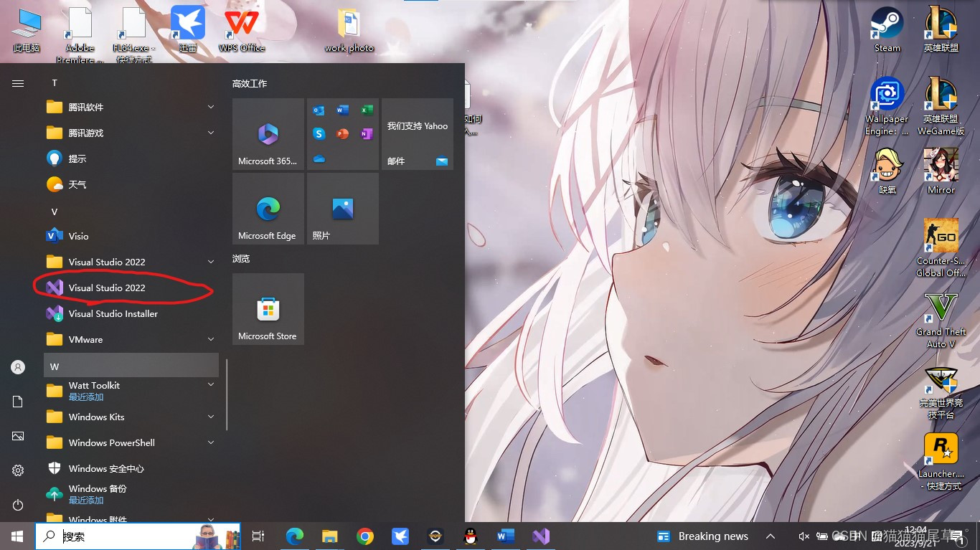Open Settings gear in Start menu
The image size is (980, 550).
[x=18, y=470]
